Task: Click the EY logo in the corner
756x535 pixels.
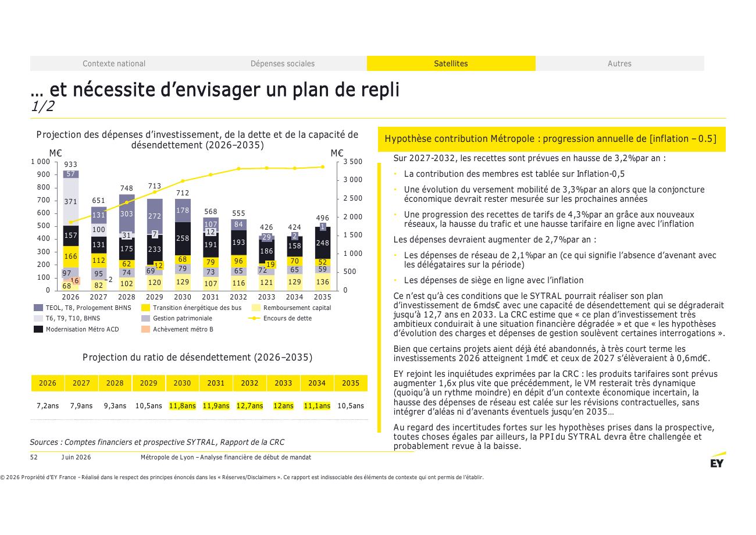Action: click(718, 461)
